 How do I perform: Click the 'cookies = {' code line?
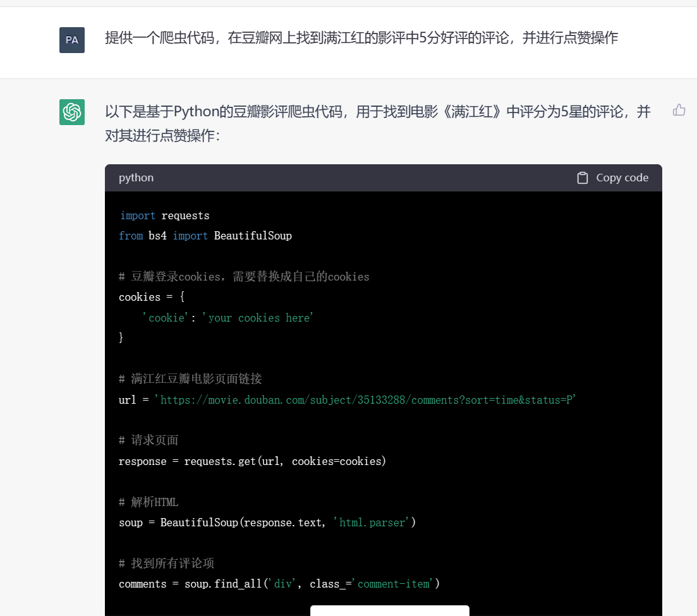152,297
